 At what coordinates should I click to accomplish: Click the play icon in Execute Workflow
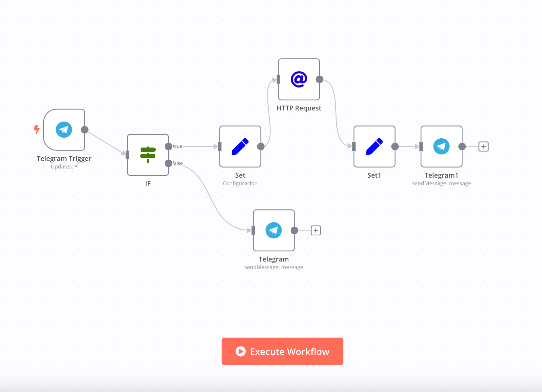point(241,351)
